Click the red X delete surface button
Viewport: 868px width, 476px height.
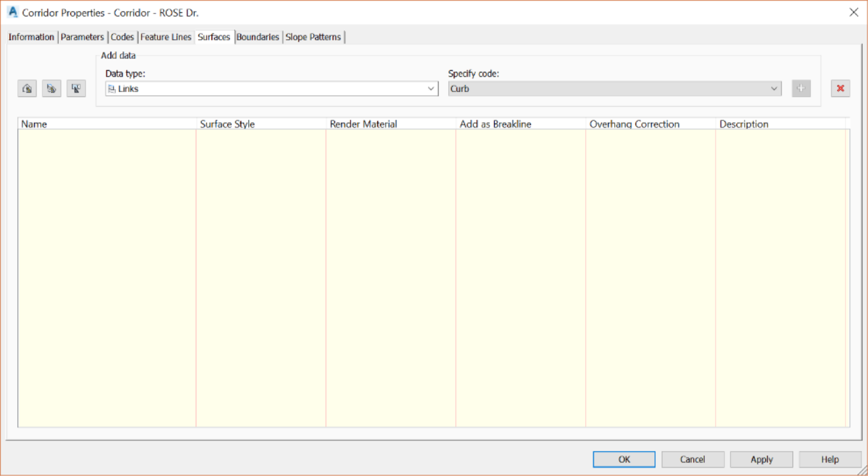[x=840, y=89]
